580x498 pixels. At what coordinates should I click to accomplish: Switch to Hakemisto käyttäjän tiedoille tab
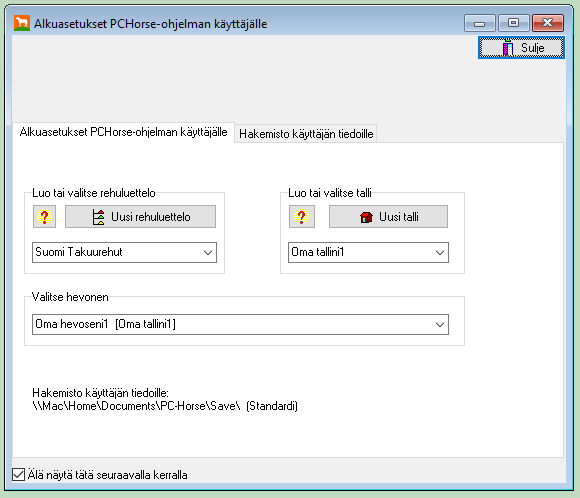(x=306, y=134)
